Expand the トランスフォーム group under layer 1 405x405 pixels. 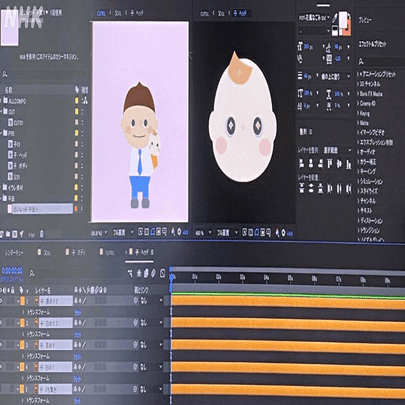[x=23, y=312]
